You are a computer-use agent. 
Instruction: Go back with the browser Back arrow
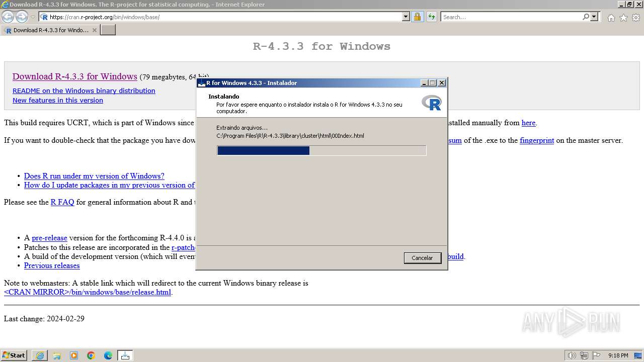click(8, 17)
